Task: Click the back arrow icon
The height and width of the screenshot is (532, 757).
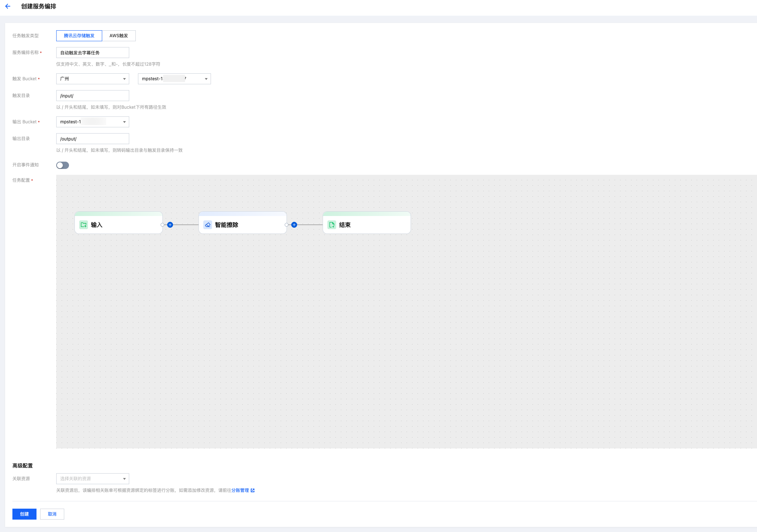Action: (x=8, y=6)
